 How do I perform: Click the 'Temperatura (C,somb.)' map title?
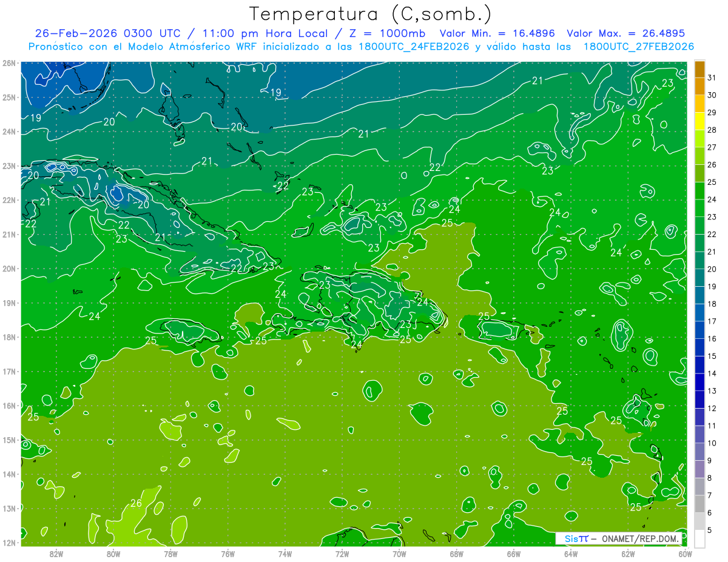tap(371, 14)
